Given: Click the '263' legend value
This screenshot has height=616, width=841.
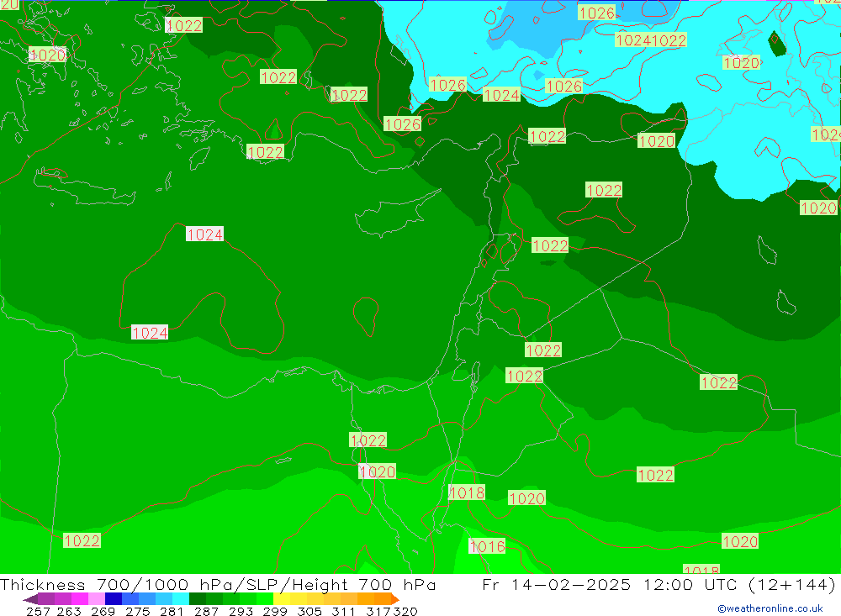Looking at the screenshot, I should (x=69, y=611).
